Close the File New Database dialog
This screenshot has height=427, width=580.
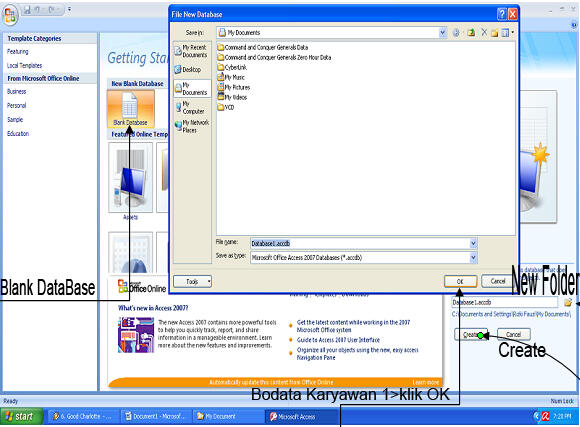tap(512, 14)
